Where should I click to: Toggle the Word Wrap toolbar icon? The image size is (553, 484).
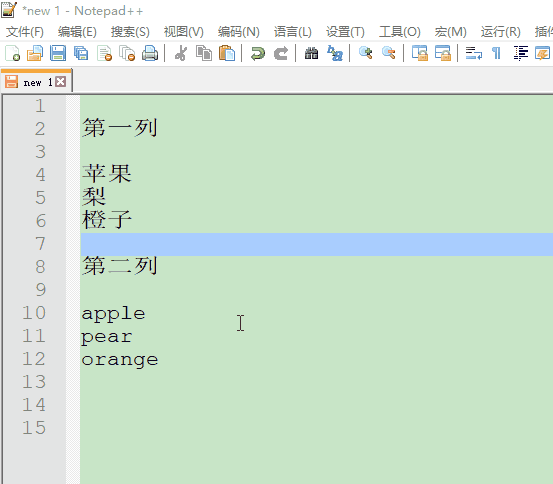point(474,54)
